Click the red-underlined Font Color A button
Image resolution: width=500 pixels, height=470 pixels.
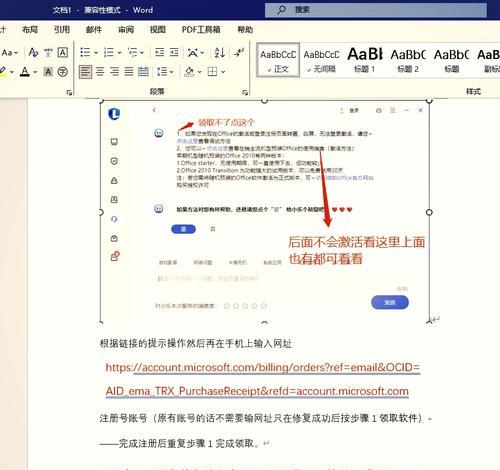(x=25, y=72)
